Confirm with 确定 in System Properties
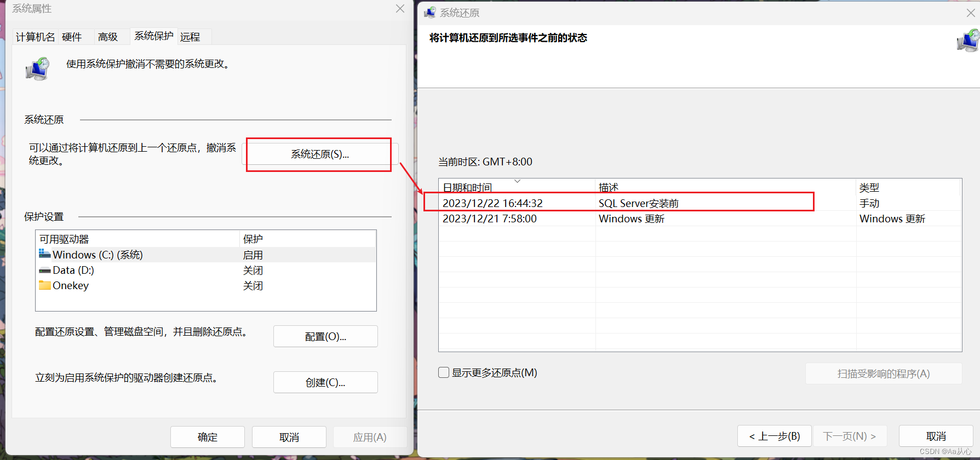Viewport: 980px width, 460px height. point(208,437)
